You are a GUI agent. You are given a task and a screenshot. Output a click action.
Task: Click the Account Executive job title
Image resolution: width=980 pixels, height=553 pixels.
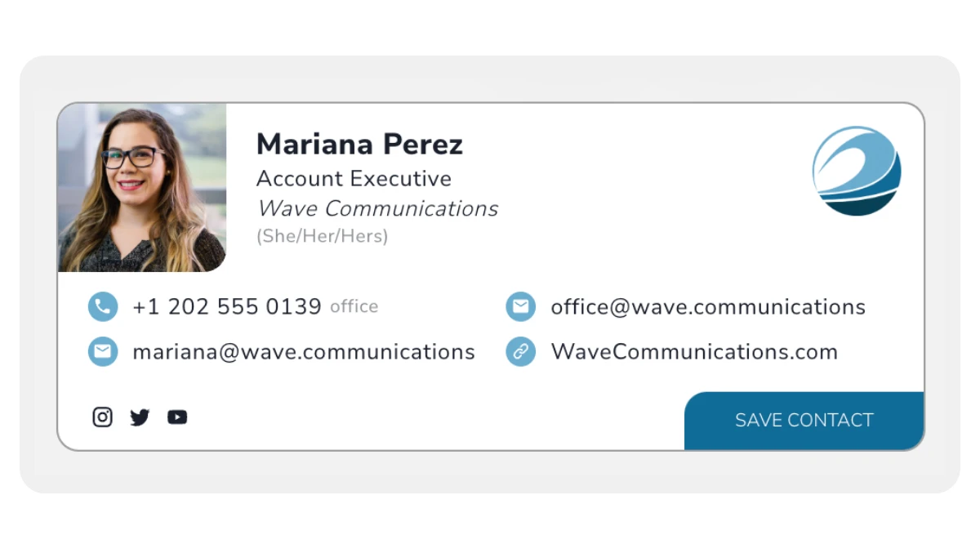click(x=354, y=178)
